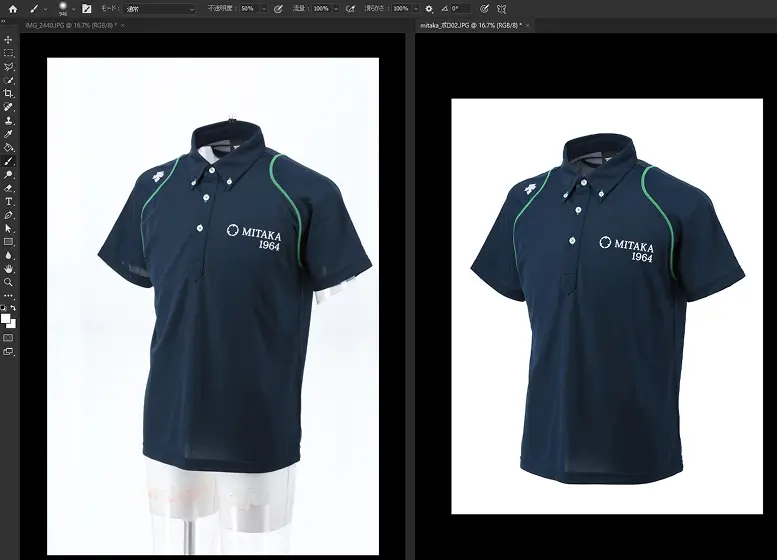Choose the Eyedropper tool
The height and width of the screenshot is (560, 777).
click(x=9, y=133)
